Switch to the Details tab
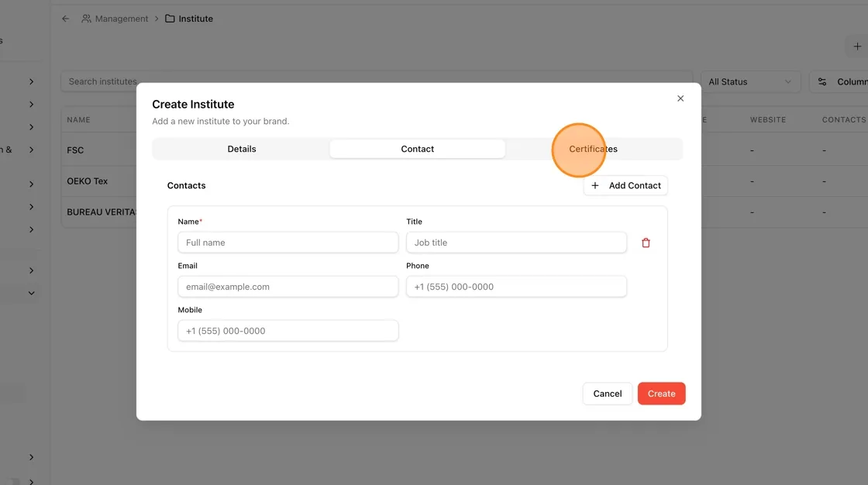The width and height of the screenshot is (868, 485). coord(241,149)
